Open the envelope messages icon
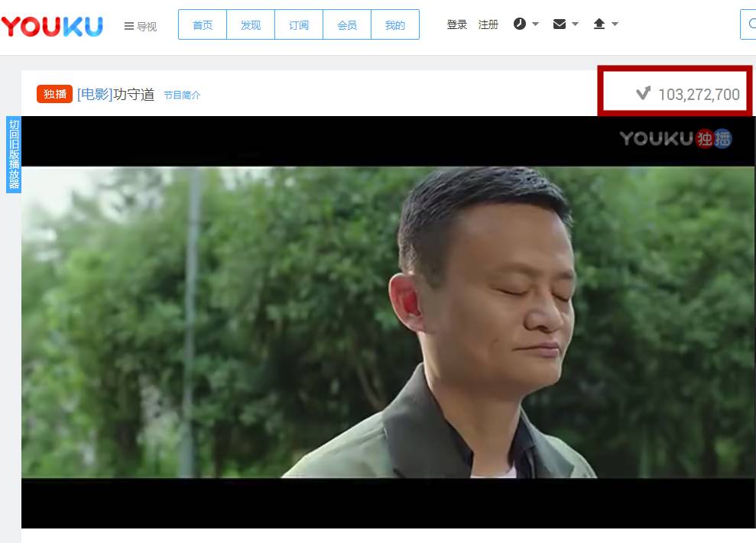 pos(560,24)
